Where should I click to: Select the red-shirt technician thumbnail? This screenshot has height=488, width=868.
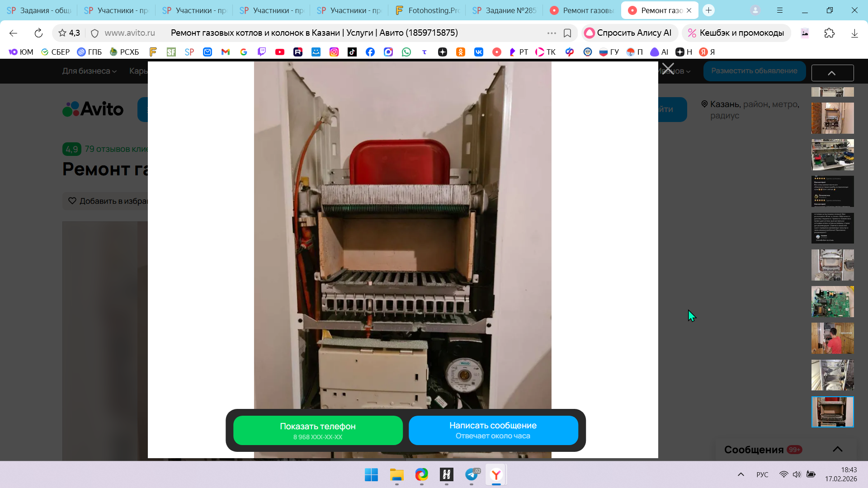832,338
